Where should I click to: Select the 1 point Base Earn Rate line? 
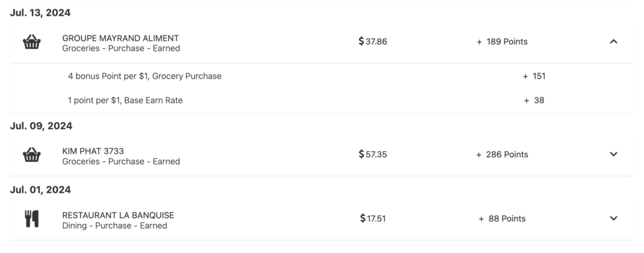pos(125,100)
